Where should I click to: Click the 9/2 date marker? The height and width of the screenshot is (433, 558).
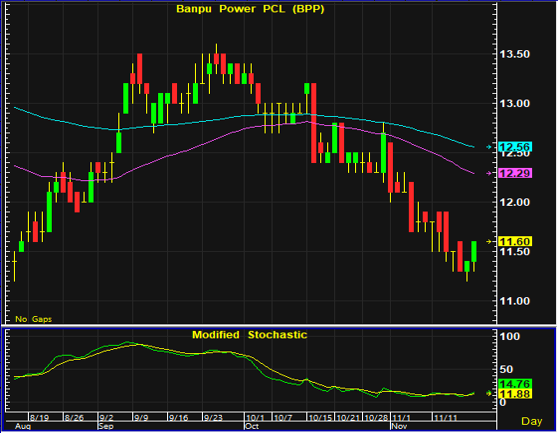[x=106, y=417]
